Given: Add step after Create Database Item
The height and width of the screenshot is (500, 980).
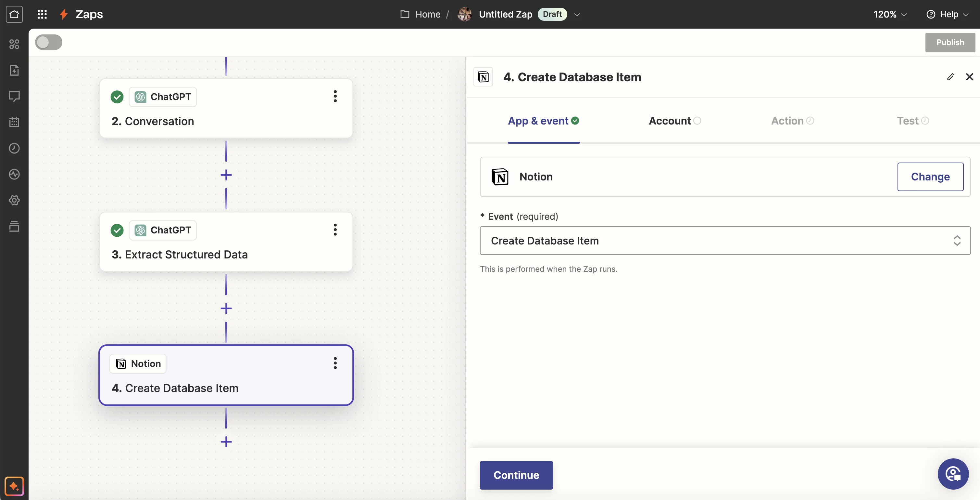Looking at the screenshot, I should pos(226,442).
